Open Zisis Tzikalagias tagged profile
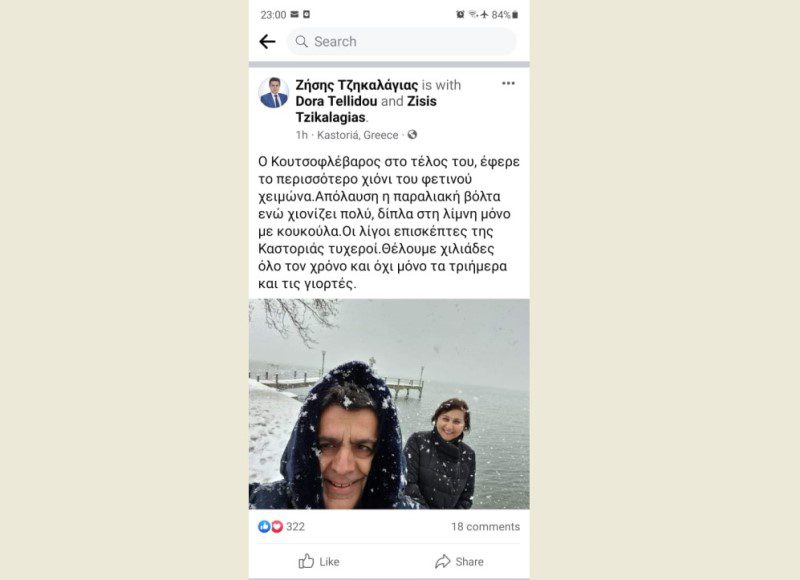 (366, 109)
